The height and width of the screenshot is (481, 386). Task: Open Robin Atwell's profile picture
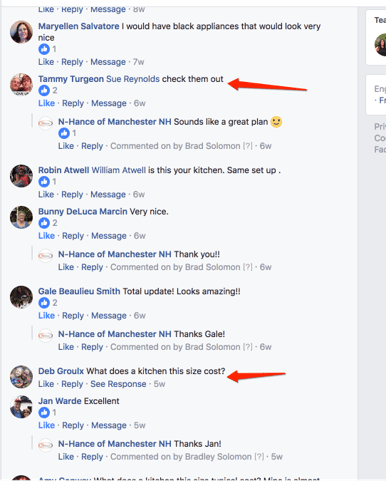21,176
